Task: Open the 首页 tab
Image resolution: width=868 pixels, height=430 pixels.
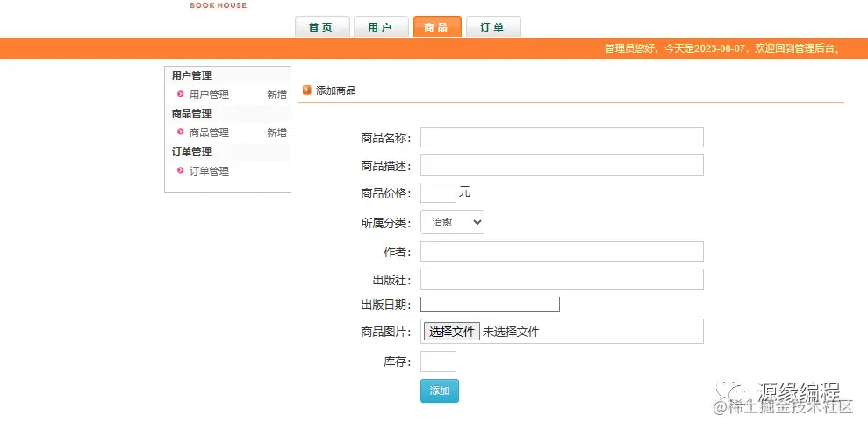Action: (x=322, y=26)
